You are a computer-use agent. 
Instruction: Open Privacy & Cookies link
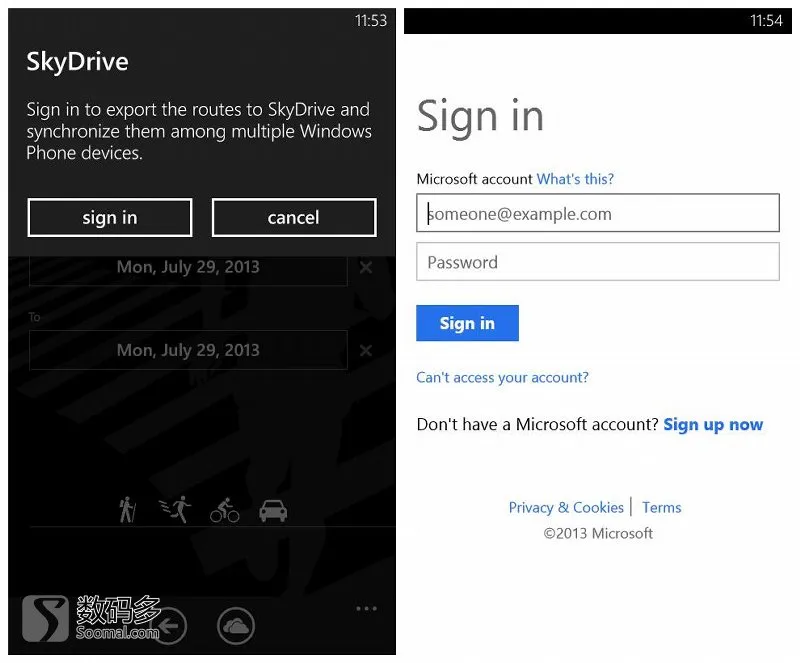point(566,507)
